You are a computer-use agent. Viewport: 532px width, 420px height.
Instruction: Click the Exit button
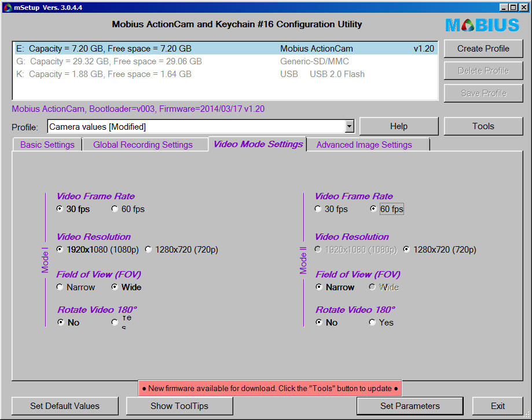click(497, 406)
